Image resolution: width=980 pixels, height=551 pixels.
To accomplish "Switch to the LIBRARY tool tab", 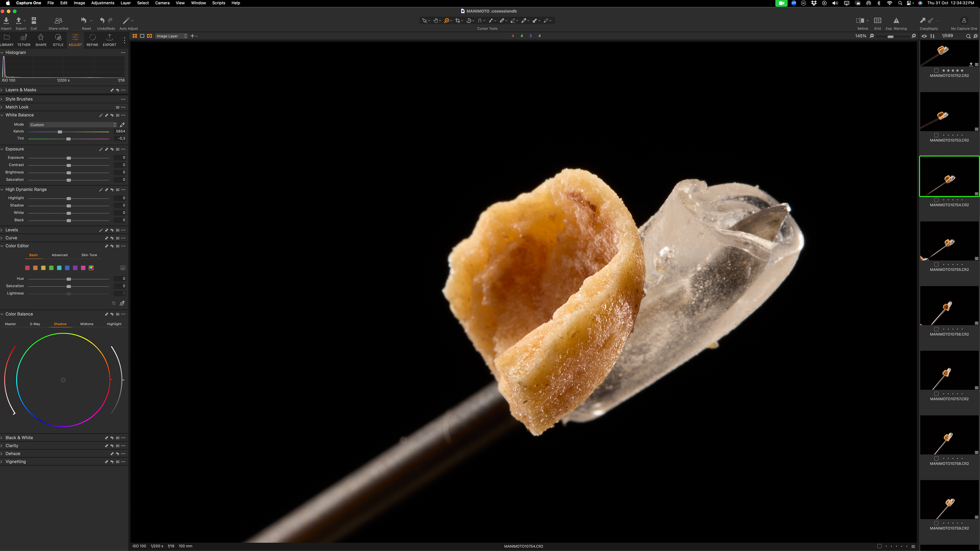I will tap(6, 40).
